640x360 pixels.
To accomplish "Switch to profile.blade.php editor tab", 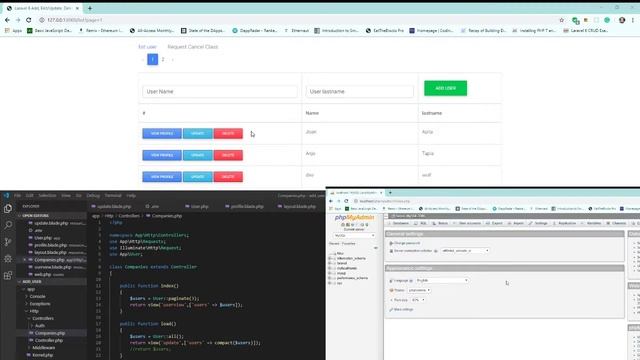I will [x=244, y=207].
